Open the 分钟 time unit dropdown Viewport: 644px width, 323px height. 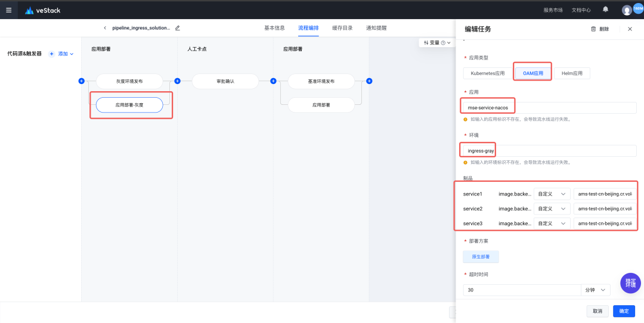coord(596,290)
